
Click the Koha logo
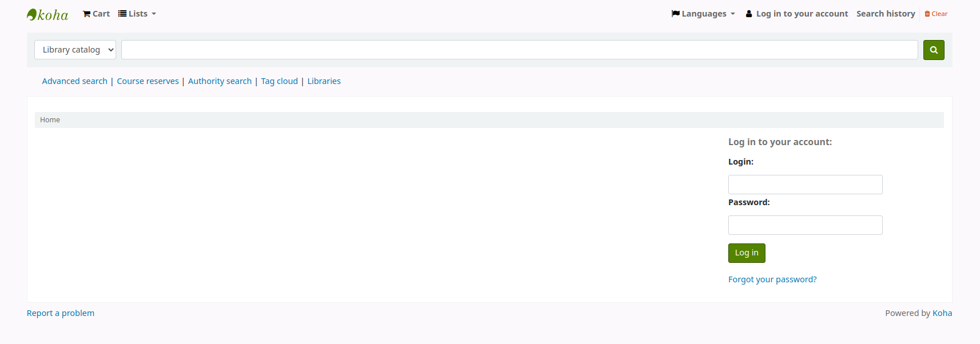tap(47, 14)
